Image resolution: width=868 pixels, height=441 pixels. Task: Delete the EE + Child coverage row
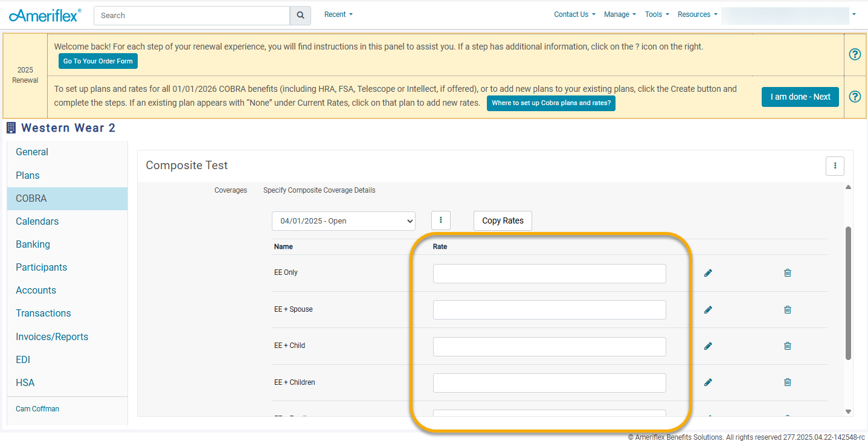tap(788, 346)
